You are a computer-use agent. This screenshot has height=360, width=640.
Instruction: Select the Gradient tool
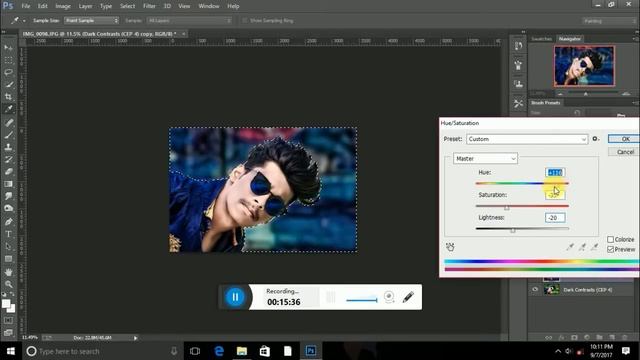8,184
